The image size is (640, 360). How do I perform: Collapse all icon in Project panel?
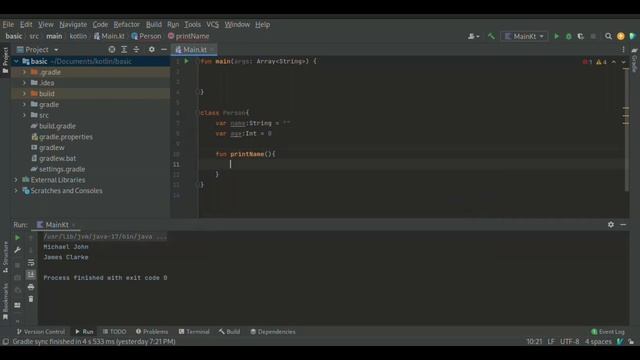point(136,49)
